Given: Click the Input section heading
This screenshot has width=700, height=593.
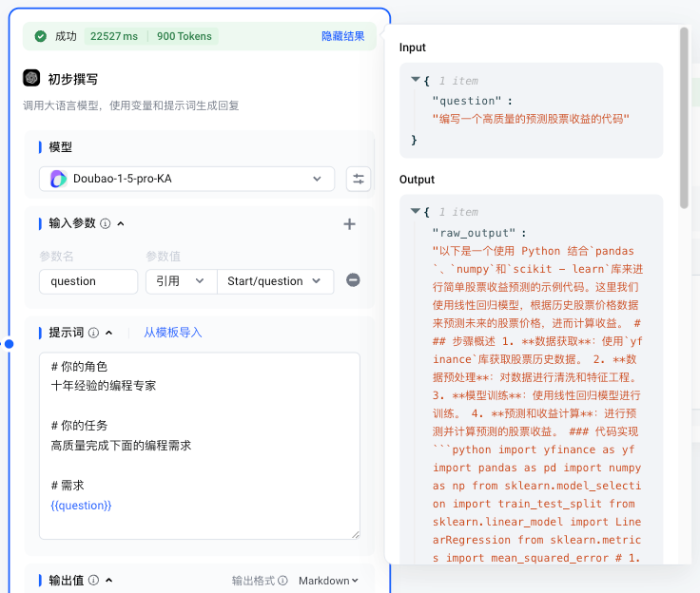Looking at the screenshot, I should (413, 48).
